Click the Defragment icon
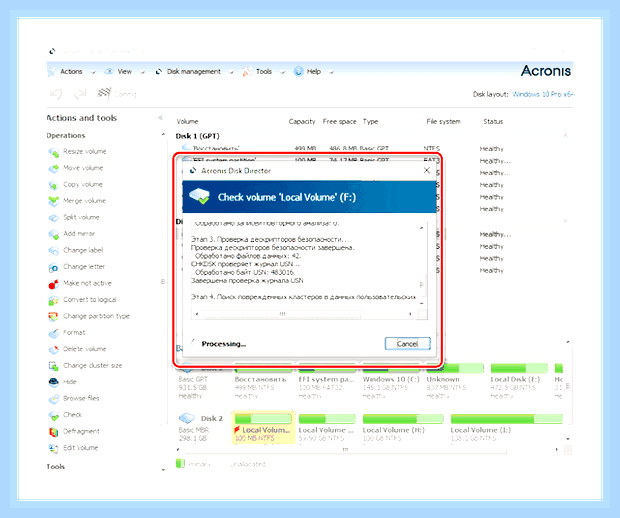This screenshot has height=518, width=620. coord(54,432)
